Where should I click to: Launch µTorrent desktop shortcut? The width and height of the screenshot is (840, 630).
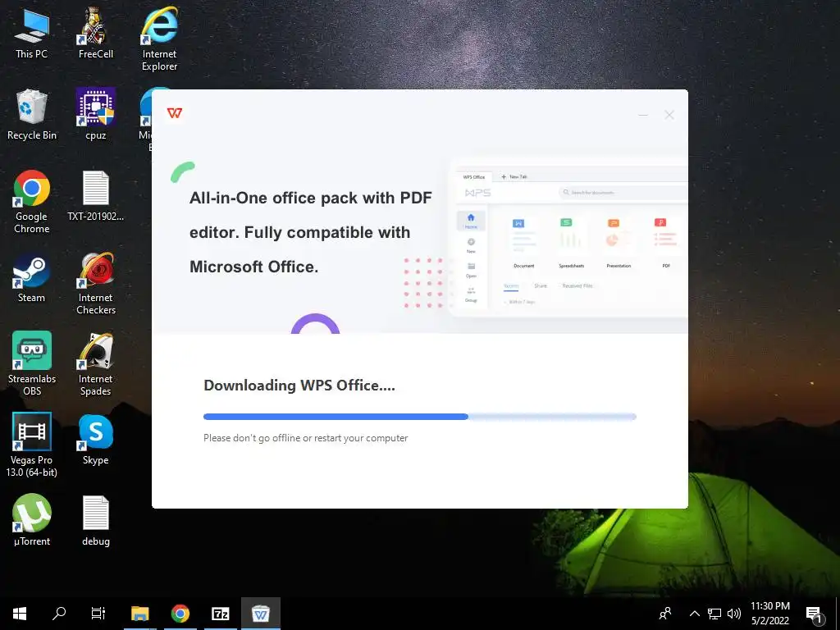[32, 520]
